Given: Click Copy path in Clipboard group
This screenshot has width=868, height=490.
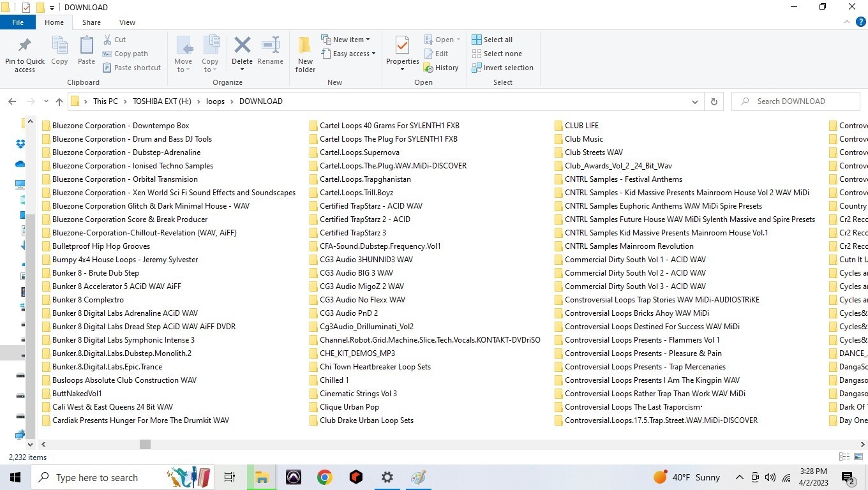Looking at the screenshot, I should pyautogui.click(x=124, y=54).
